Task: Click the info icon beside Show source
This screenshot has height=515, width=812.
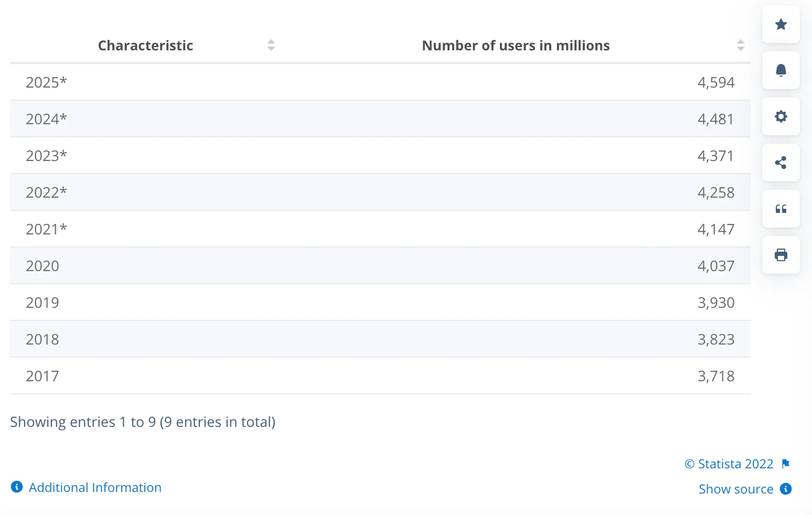Action: point(786,489)
